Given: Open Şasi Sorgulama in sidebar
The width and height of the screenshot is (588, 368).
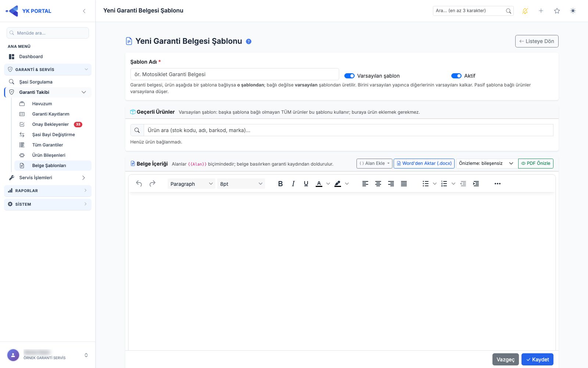Looking at the screenshot, I should pos(48,82).
